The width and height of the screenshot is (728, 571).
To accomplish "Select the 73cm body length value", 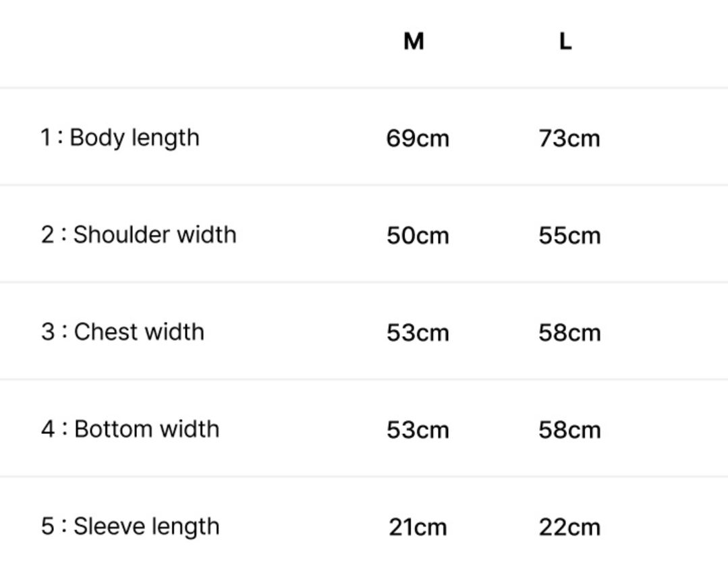I will pos(569,138).
